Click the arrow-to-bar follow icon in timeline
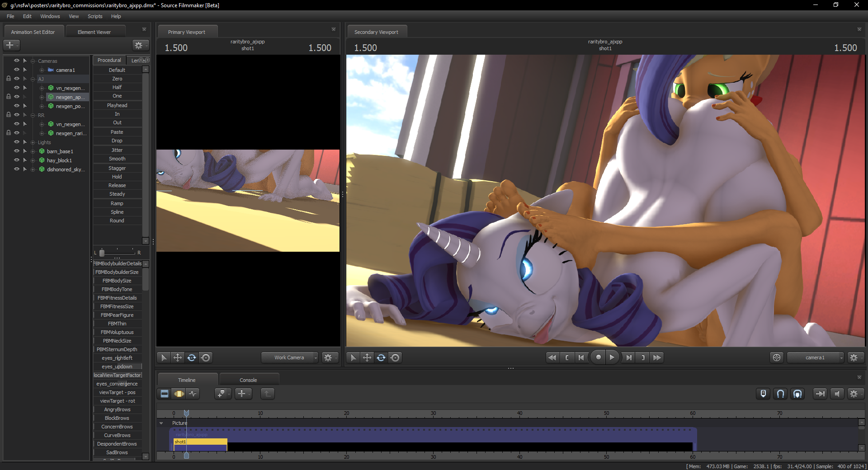 (x=820, y=394)
